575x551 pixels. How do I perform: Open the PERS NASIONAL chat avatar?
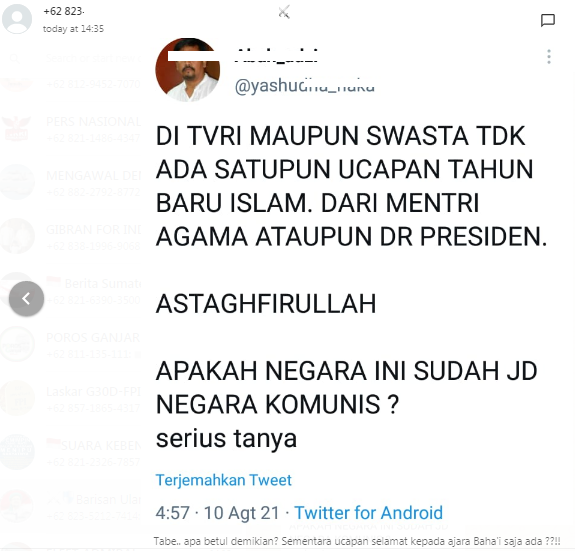click(17, 128)
